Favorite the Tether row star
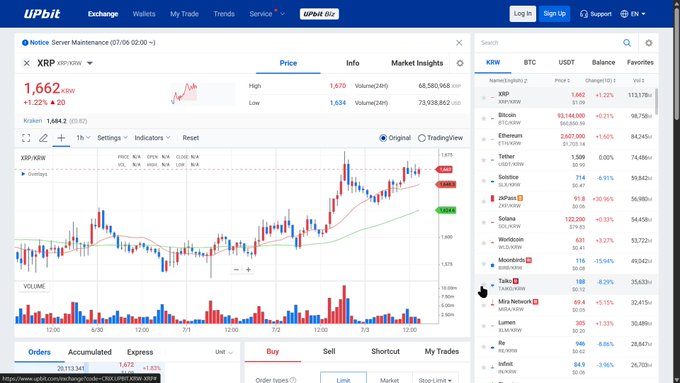680x383 pixels. coord(484,160)
